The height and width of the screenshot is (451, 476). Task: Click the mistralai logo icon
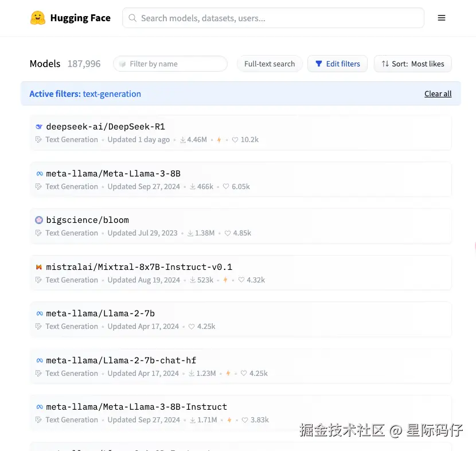pyautogui.click(x=39, y=267)
